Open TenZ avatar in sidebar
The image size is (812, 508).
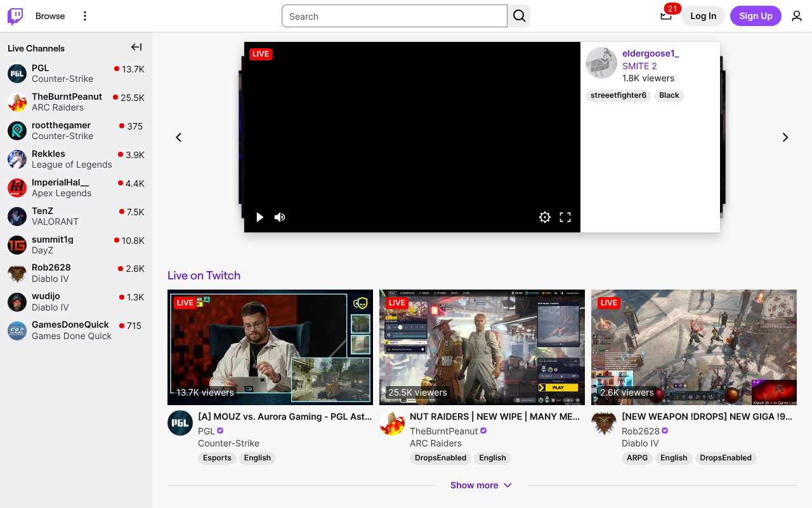pos(17,217)
